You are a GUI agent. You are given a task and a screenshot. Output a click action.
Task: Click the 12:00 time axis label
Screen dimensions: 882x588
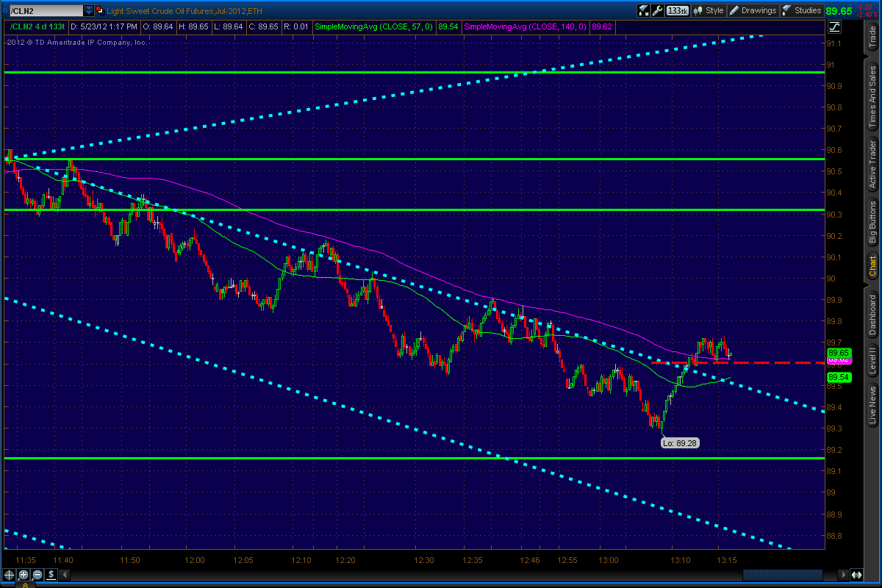tap(195, 560)
